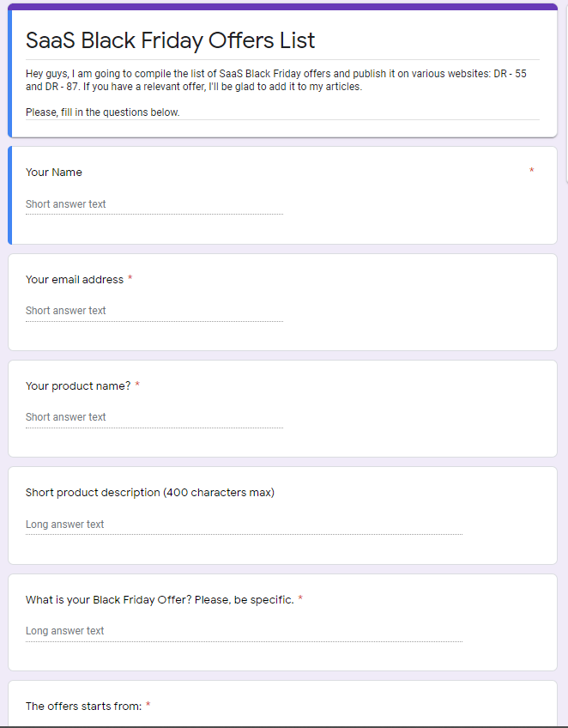
Task: Click the short answer field under Your Name
Action: pyautogui.click(x=154, y=204)
